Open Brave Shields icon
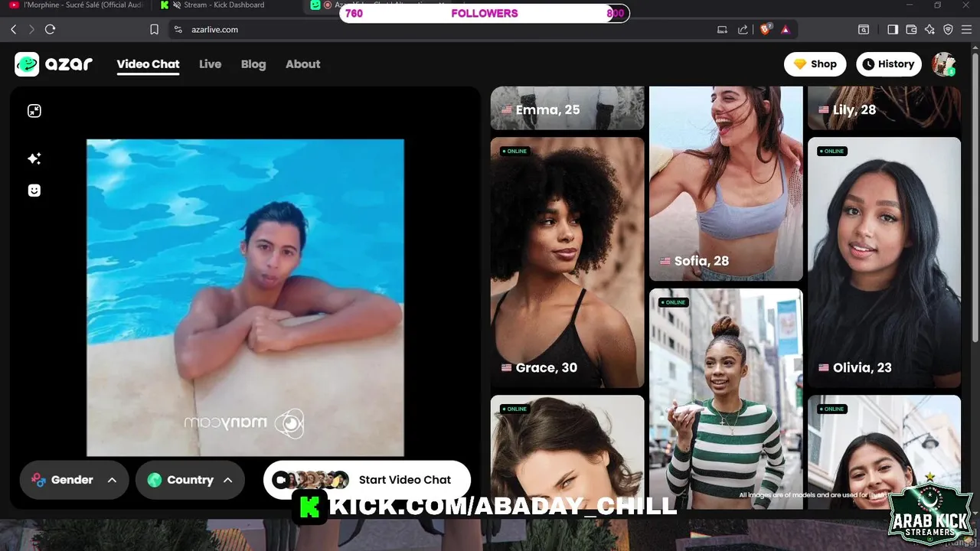 pos(765,29)
